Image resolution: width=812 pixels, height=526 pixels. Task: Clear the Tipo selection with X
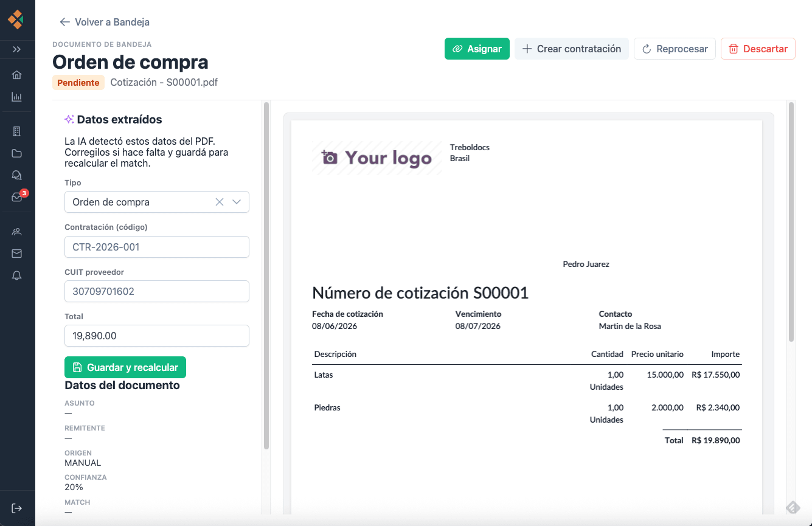point(220,202)
